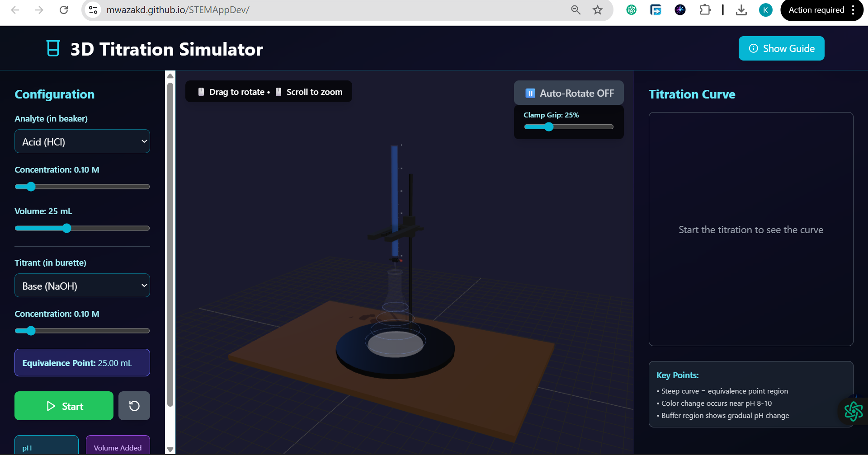Click 'Buffer region shows gradual pH change'

point(725,415)
